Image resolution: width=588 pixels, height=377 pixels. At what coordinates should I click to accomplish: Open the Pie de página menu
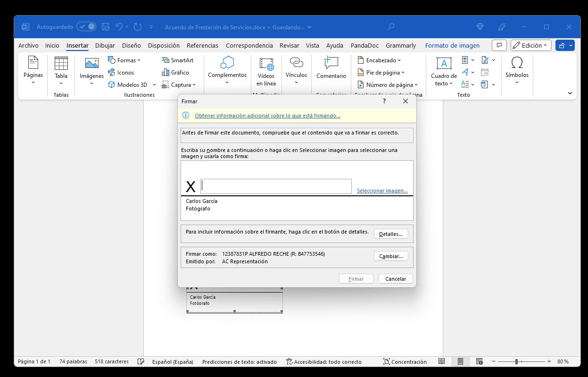381,72
